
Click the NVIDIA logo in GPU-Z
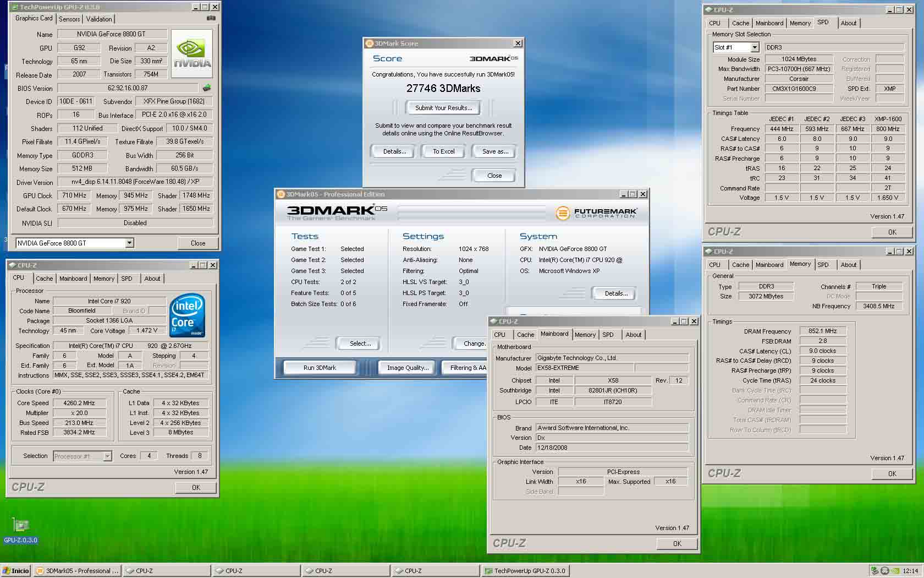[192, 53]
